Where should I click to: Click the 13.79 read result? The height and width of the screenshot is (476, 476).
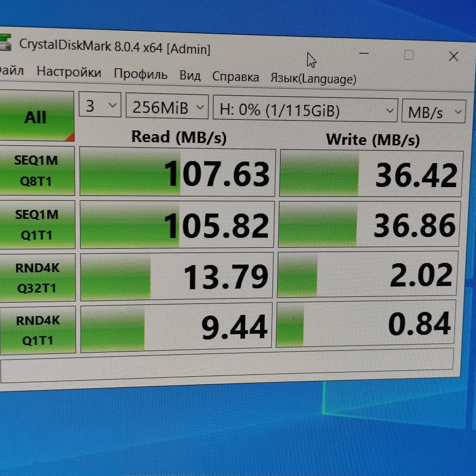pos(177,277)
